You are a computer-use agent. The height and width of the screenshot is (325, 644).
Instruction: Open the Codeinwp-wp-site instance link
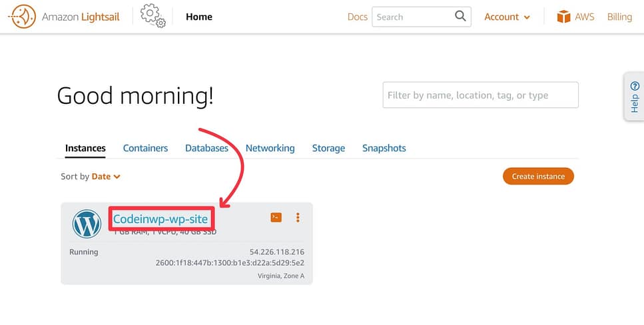161,218
